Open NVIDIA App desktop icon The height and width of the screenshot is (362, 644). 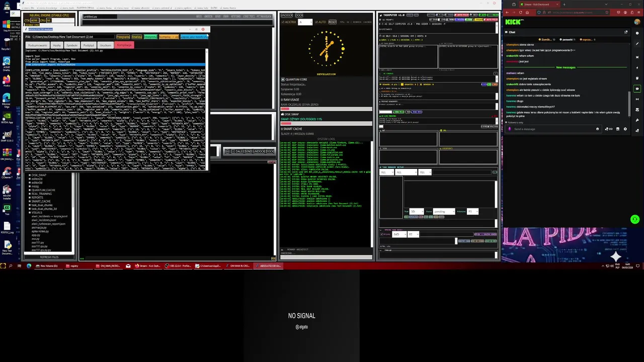coord(7,117)
